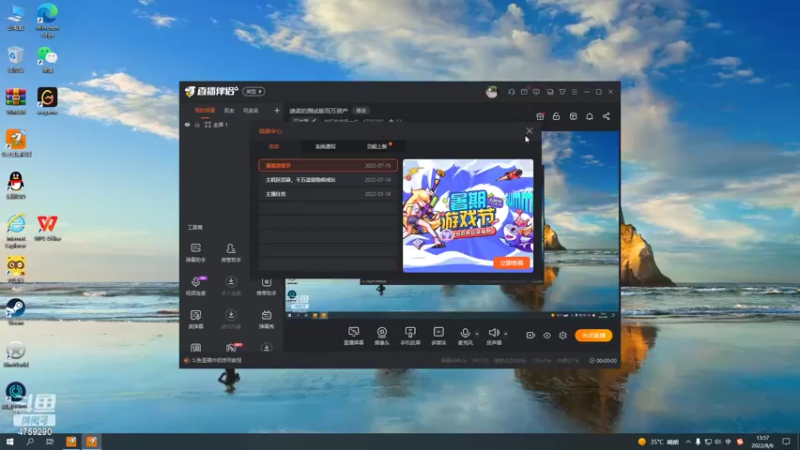Open Microsoft Edge desktop icon

[x=47, y=20]
